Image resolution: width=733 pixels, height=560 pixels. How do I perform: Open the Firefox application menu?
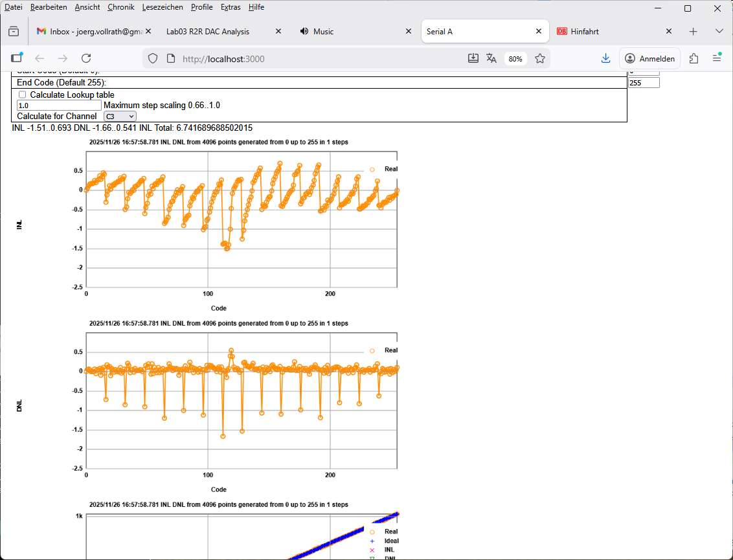pyautogui.click(x=717, y=58)
